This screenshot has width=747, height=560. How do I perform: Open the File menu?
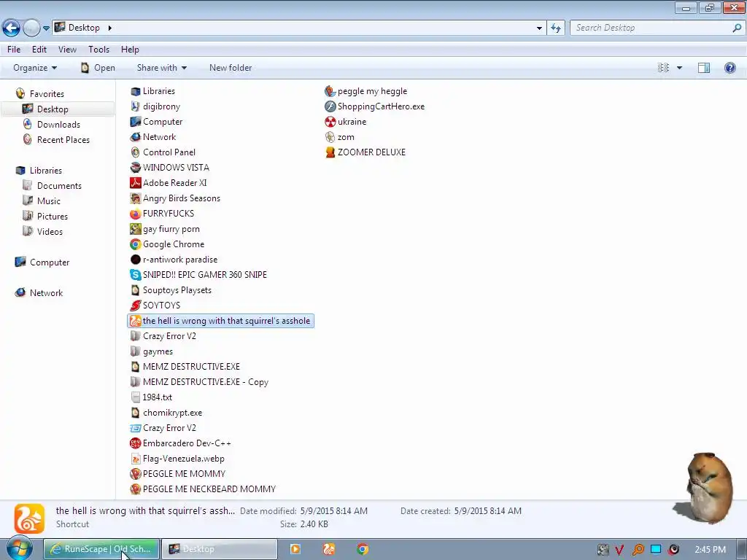tap(14, 50)
